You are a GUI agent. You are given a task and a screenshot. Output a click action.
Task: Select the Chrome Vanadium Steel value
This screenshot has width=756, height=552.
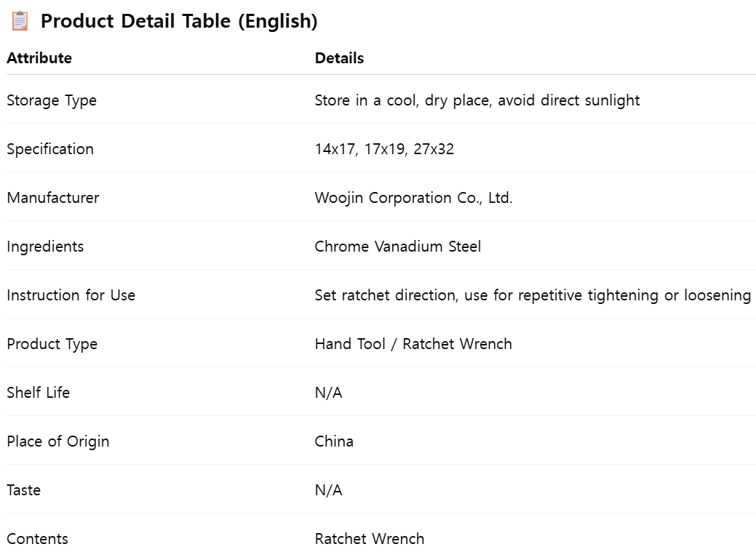pos(398,247)
